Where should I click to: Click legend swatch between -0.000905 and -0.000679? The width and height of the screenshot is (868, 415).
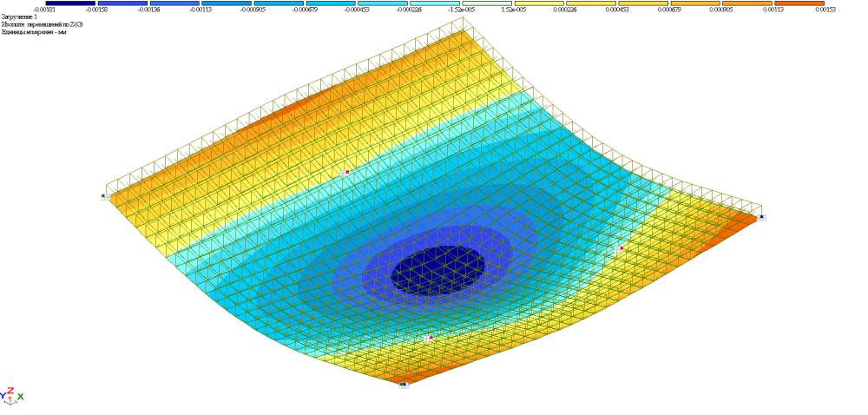279,3
